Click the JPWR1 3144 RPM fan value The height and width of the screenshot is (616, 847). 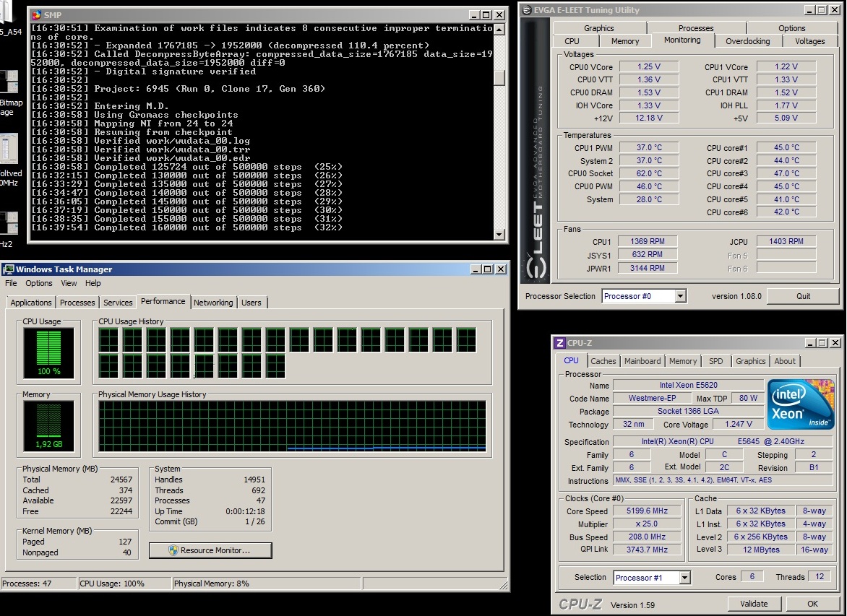coord(647,268)
